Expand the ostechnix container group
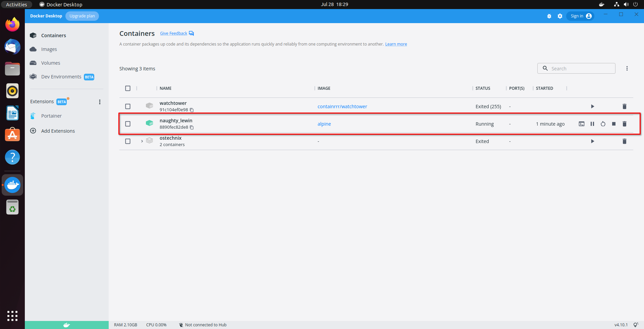 [142, 141]
